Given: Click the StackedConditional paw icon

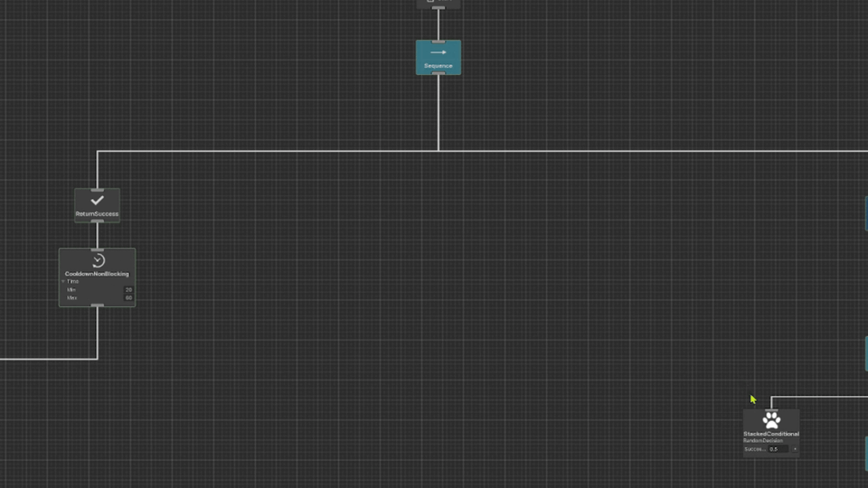Looking at the screenshot, I should point(771,420).
